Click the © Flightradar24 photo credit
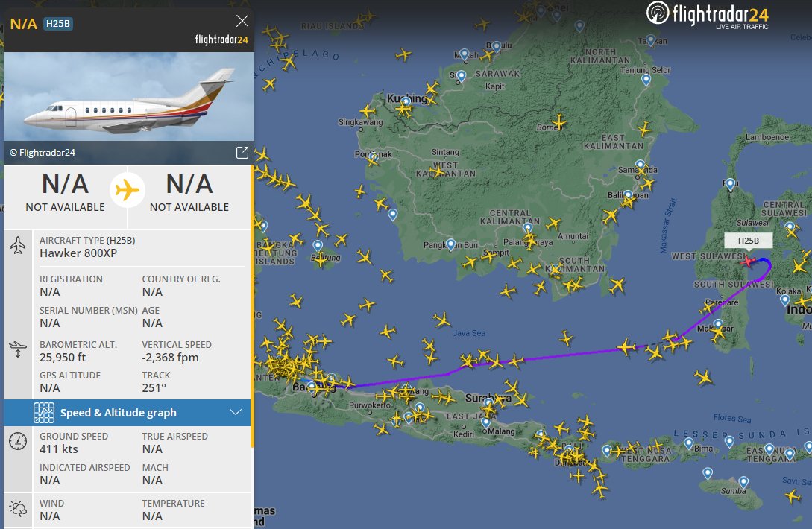This screenshot has height=529, width=812. (43, 153)
